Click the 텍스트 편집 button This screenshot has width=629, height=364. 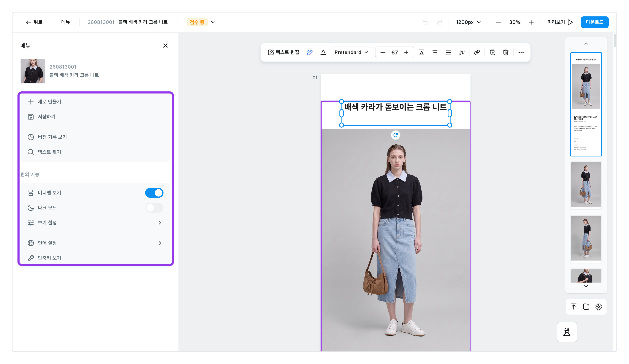(283, 52)
